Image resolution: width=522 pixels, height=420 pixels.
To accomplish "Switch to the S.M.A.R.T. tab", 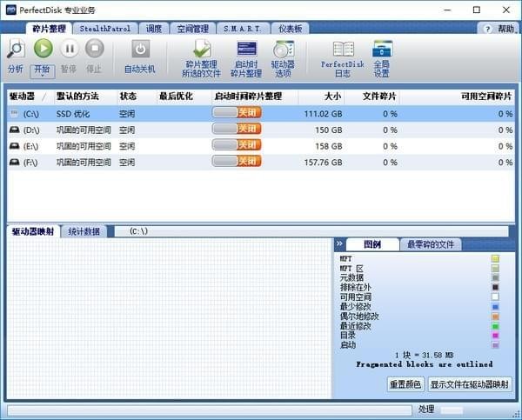I will (243, 29).
